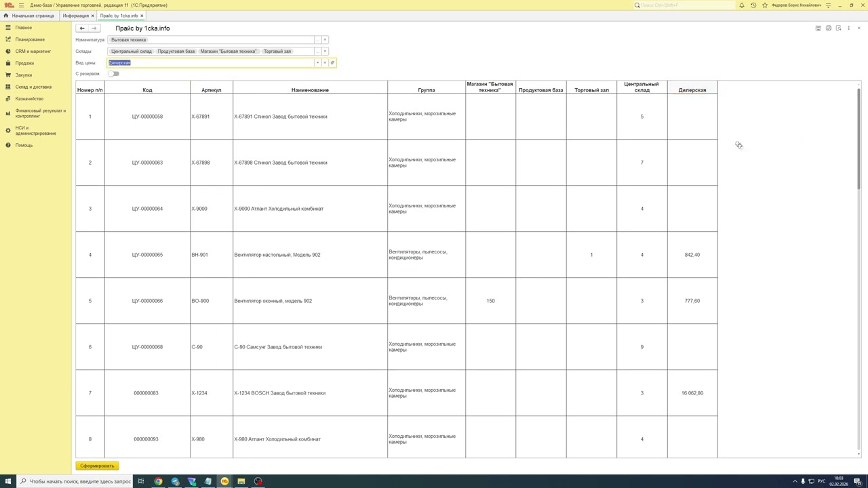Select cell Вентилятор оконный, модель 902
Image resolution: width=868 pixels, height=488 pixels.
tap(310, 301)
